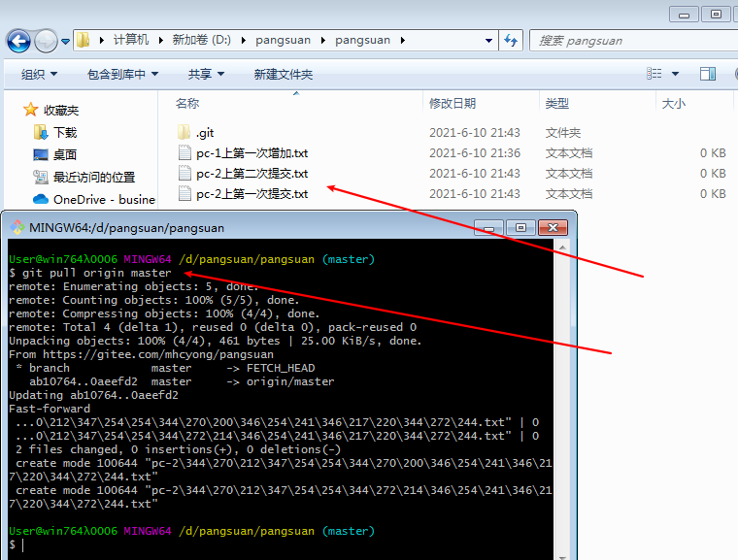
Task: Click the change view icon
Action: click(654, 74)
